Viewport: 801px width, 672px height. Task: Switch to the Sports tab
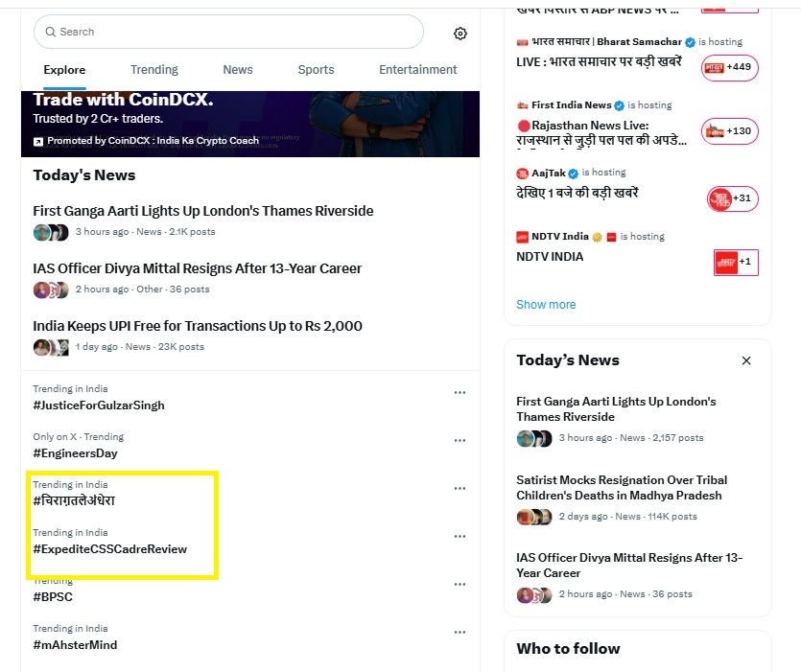pos(316,70)
